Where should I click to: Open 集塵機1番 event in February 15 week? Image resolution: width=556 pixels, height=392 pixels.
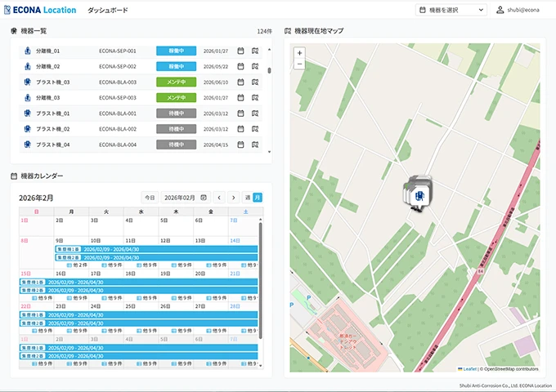(139, 283)
